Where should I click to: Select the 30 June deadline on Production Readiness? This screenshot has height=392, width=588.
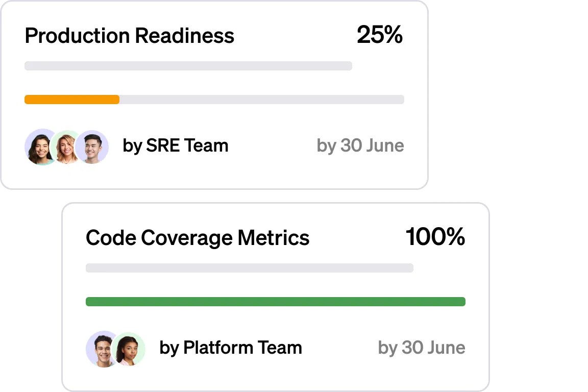tap(361, 146)
